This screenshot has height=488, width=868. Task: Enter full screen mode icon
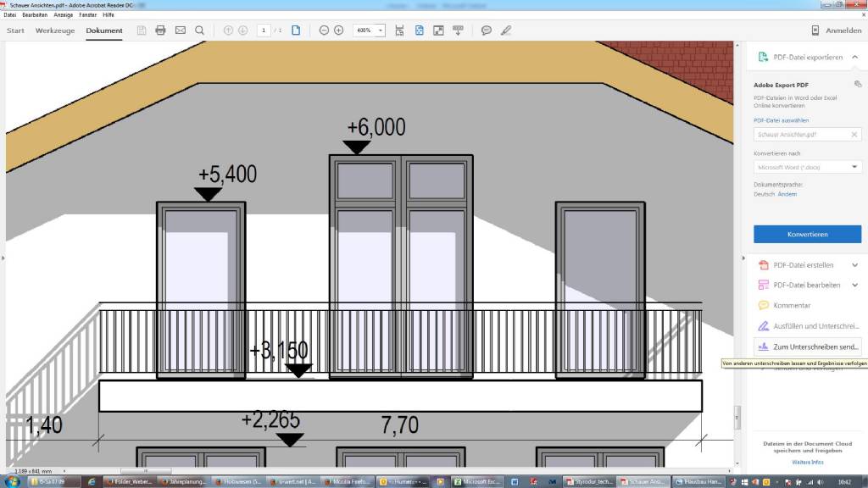tap(438, 30)
